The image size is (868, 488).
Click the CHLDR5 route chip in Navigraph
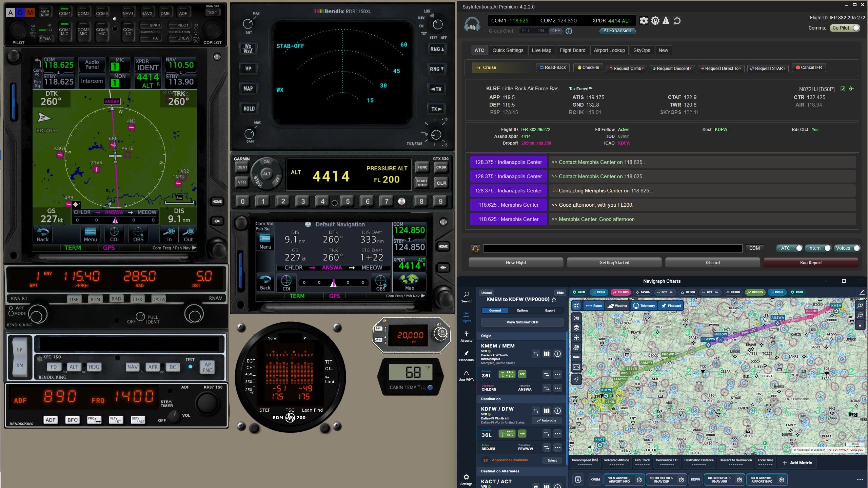point(620,292)
